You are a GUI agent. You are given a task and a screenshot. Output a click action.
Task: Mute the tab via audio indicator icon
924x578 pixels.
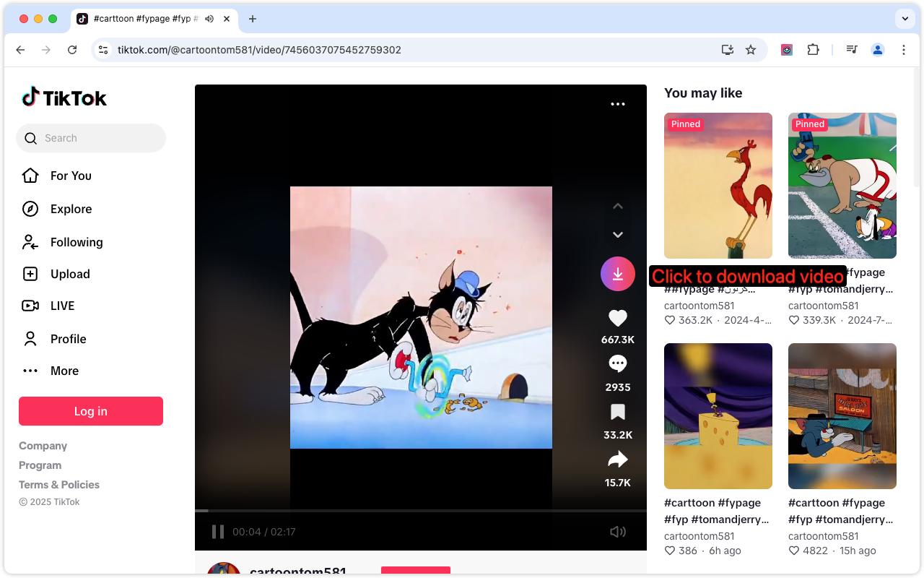pos(209,19)
